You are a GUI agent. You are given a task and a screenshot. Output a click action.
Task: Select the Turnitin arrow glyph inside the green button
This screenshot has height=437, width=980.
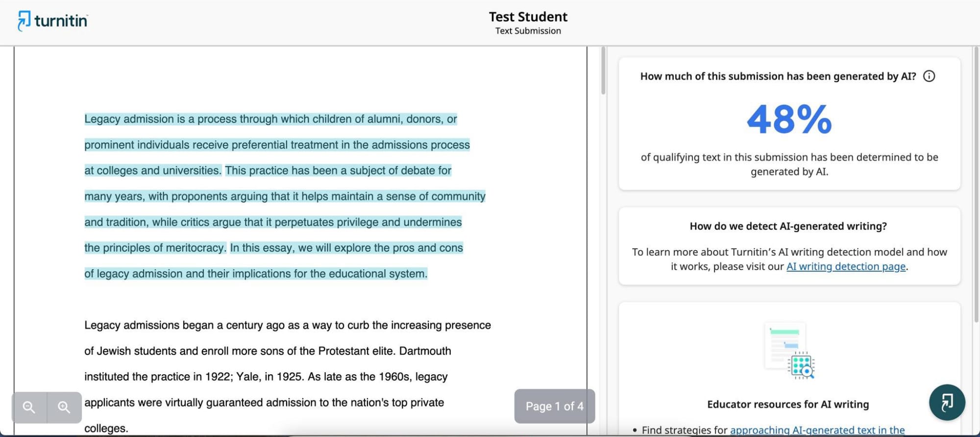tap(946, 402)
